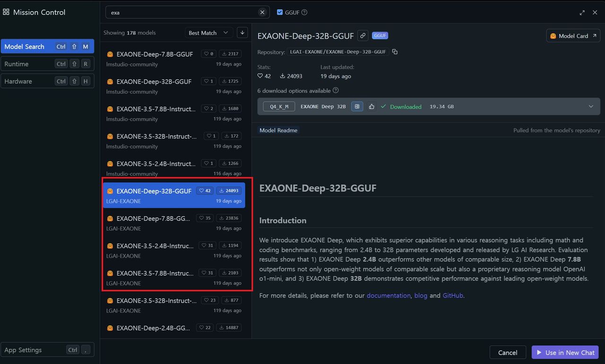This screenshot has height=364, width=605.
Task: Close the Mission Control panel
Action: click(x=595, y=12)
